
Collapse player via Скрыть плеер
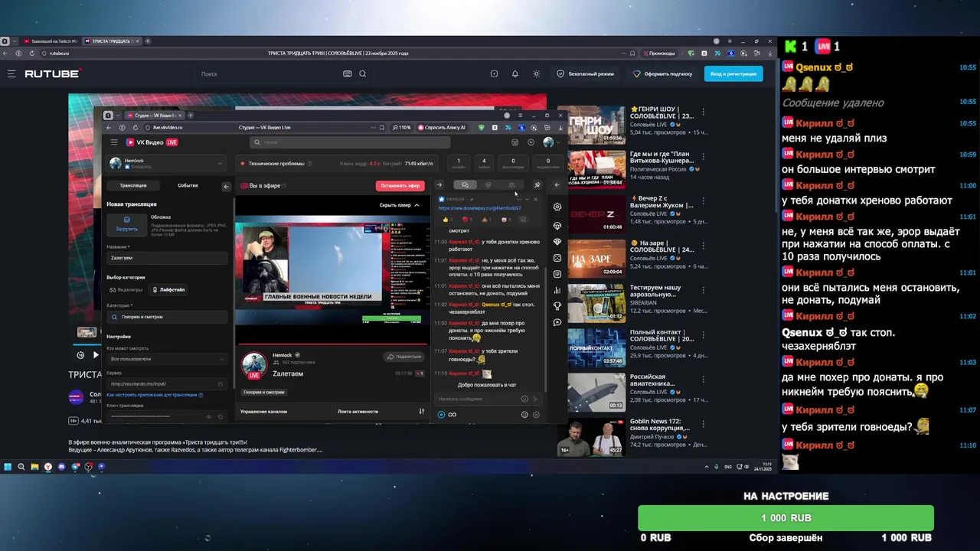point(400,205)
